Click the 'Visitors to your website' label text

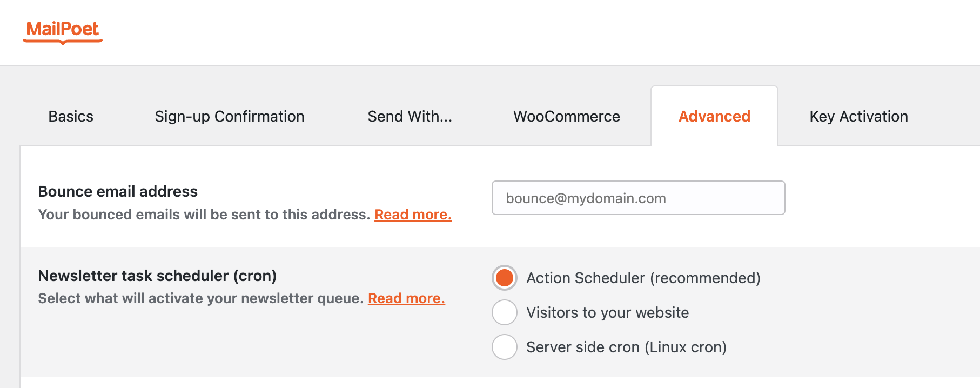tap(607, 313)
